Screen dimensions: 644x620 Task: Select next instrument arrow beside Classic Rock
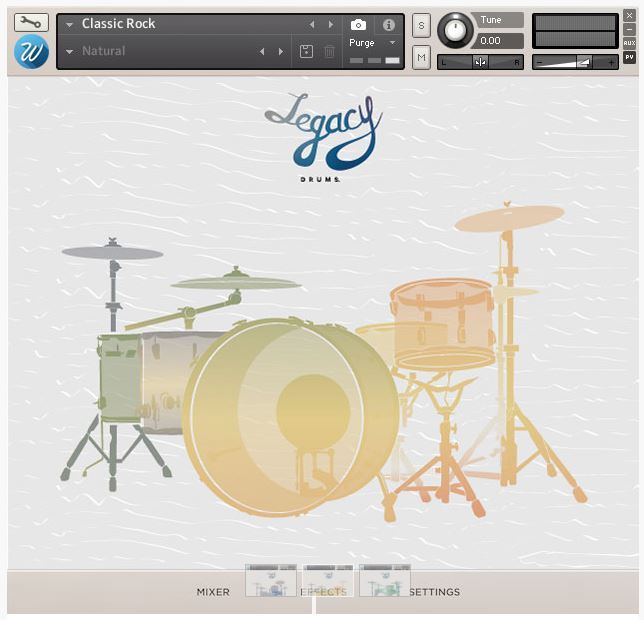point(331,24)
